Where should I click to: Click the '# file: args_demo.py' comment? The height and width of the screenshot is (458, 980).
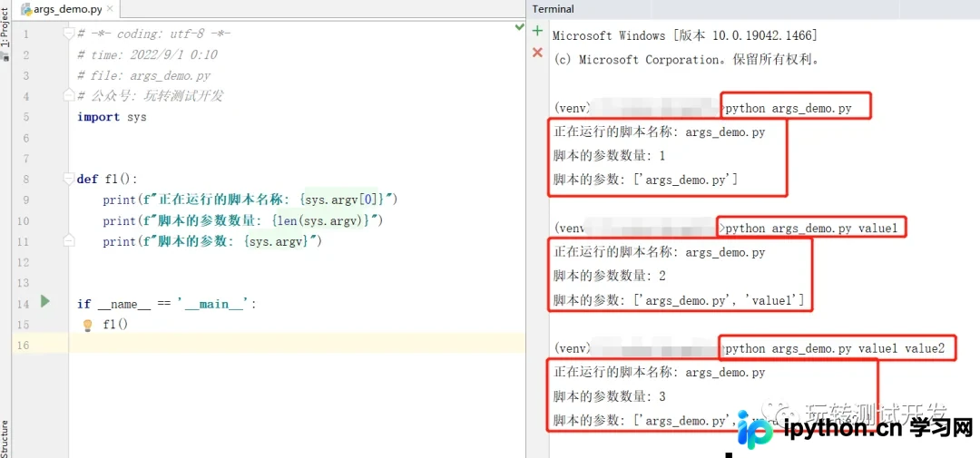click(x=143, y=75)
